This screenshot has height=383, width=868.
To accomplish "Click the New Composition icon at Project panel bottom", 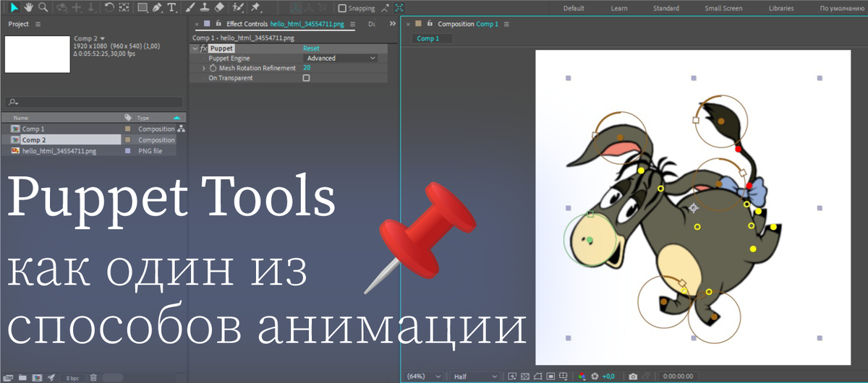I will click(36, 377).
